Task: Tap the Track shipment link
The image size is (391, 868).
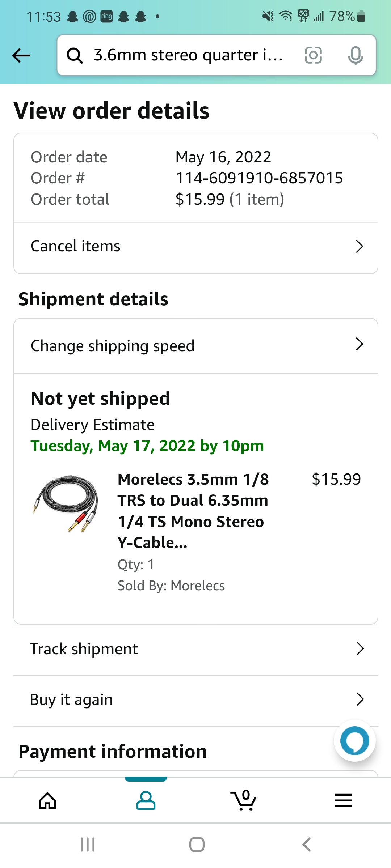Action: click(x=84, y=649)
